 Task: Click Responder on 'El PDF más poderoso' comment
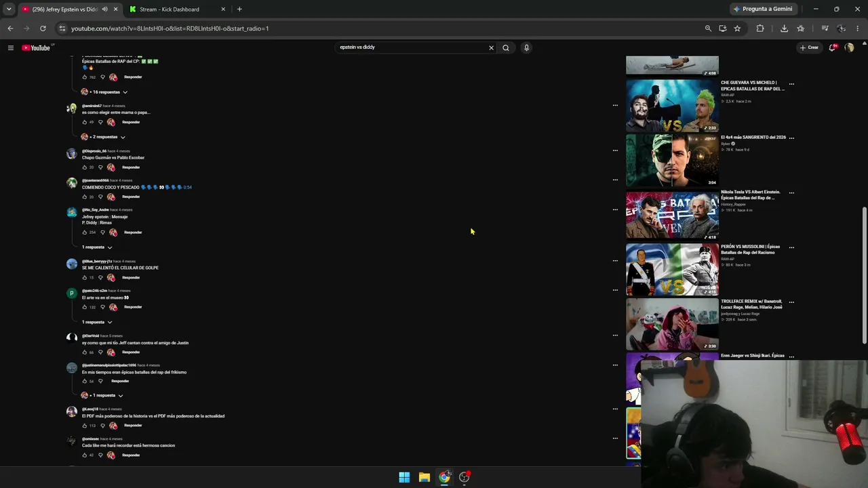pos(133,426)
